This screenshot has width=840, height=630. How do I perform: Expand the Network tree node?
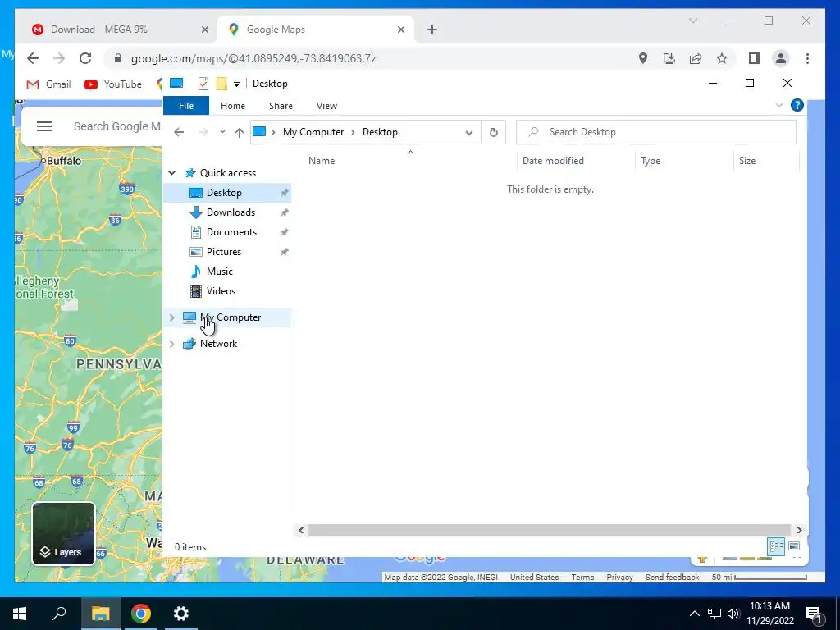tap(172, 344)
